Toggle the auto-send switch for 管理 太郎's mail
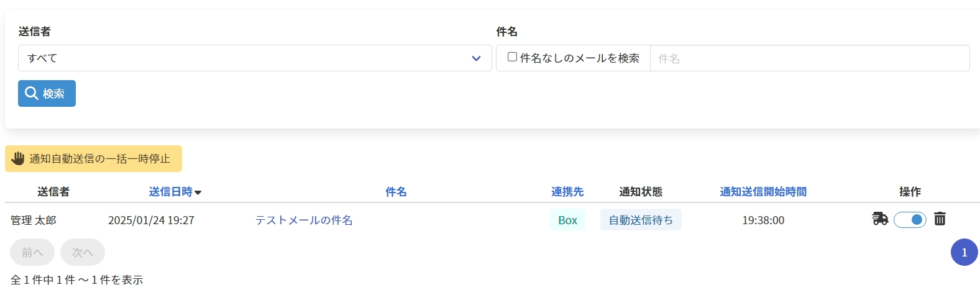Screen dimensions: 980x295 click(910, 220)
